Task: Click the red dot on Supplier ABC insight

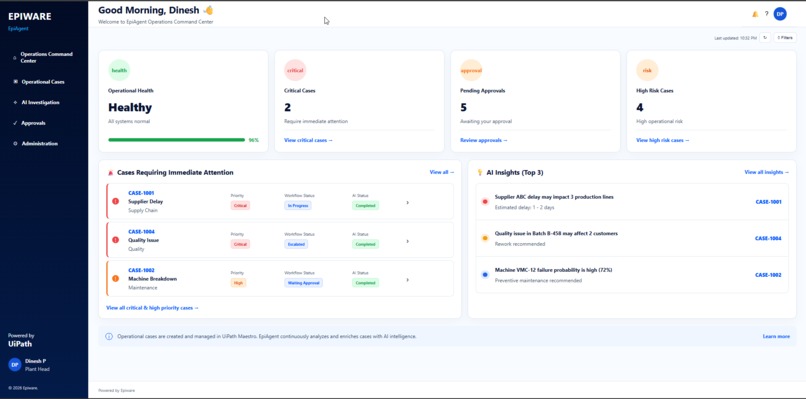Action: pyautogui.click(x=485, y=202)
